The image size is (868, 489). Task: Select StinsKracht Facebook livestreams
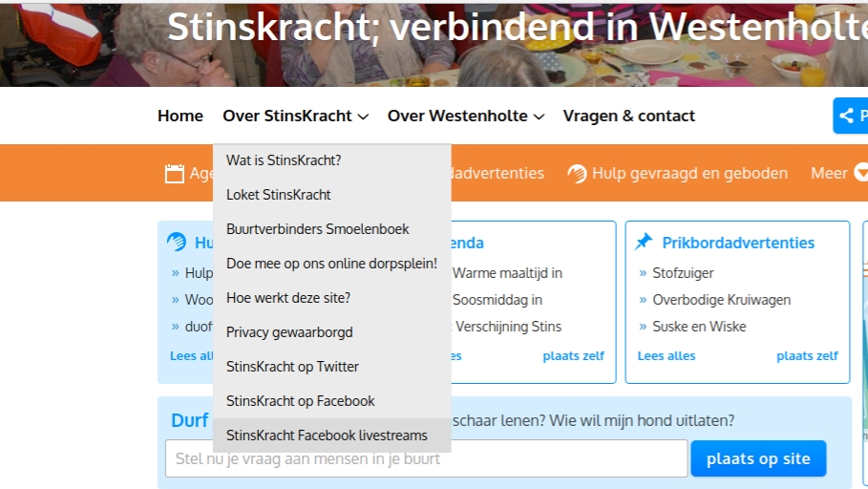327,436
